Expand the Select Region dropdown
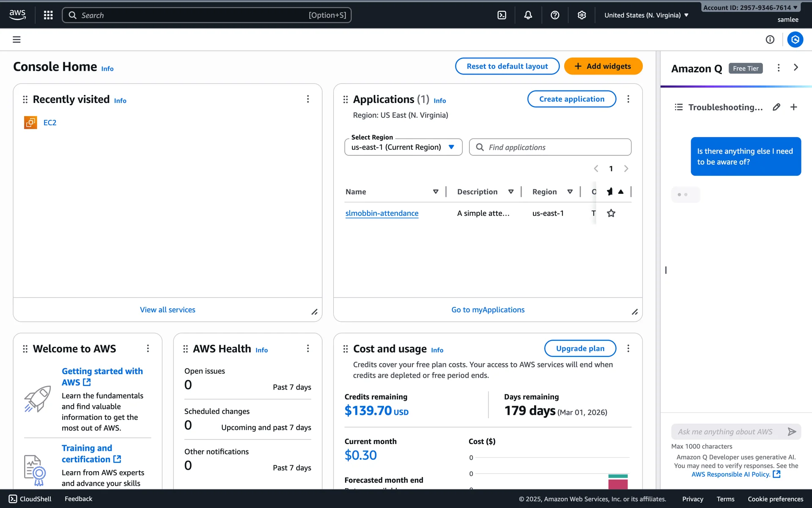This screenshot has height=508, width=812. point(403,147)
